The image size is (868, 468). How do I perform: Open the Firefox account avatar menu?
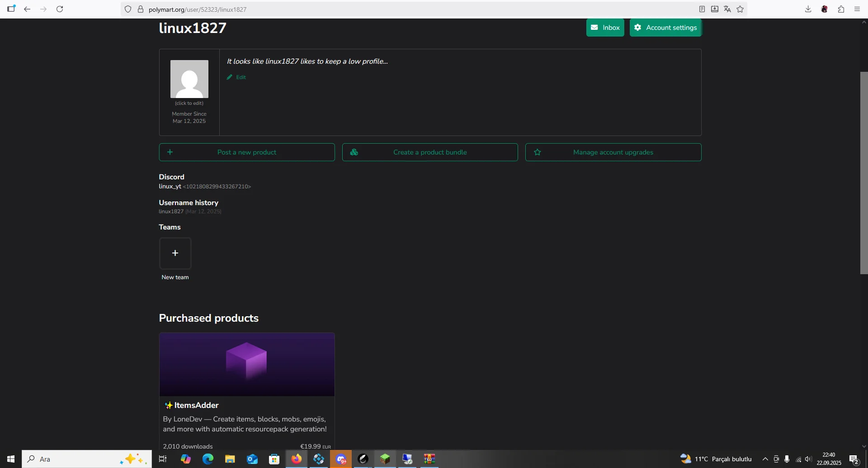coord(825,9)
